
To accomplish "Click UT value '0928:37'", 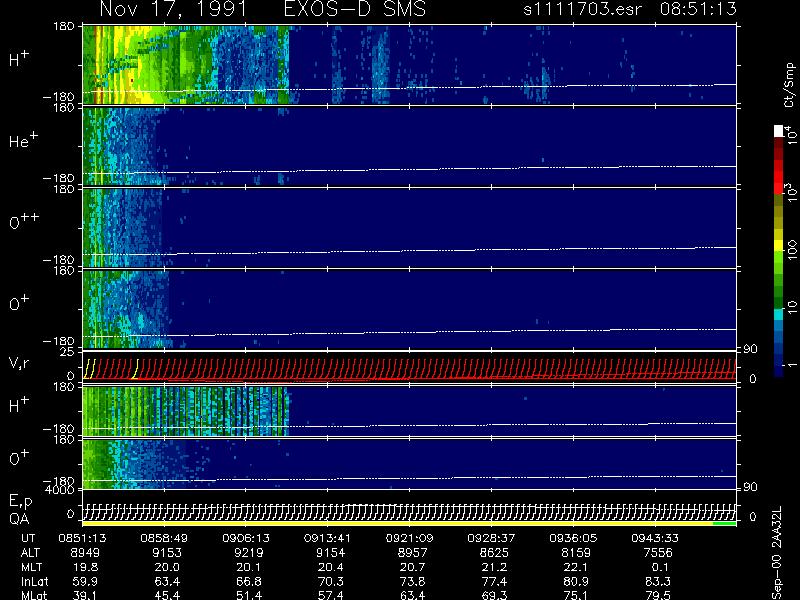I will tap(491, 538).
